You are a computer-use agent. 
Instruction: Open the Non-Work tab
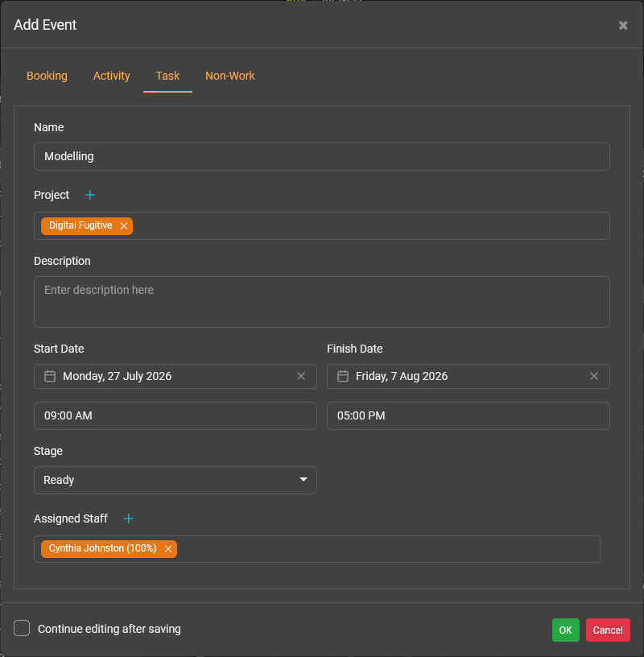tap(229, 76)
